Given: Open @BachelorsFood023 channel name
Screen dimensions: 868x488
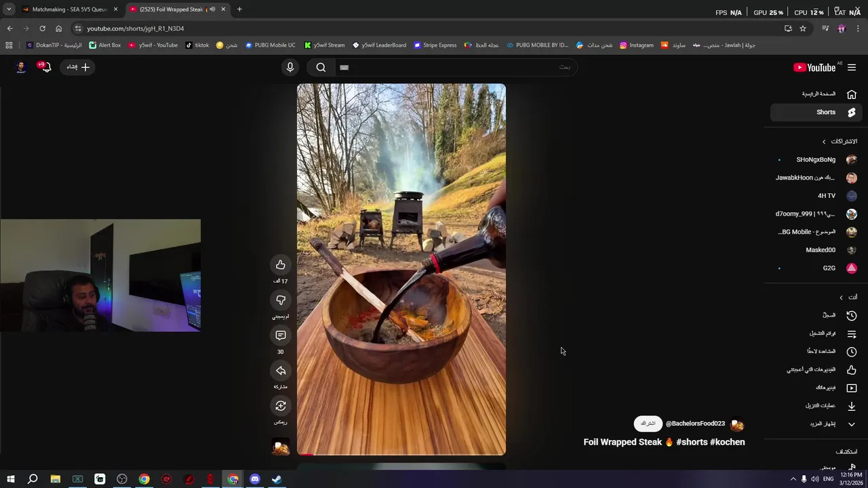Looking at the screenshot, I should [695, 424].
